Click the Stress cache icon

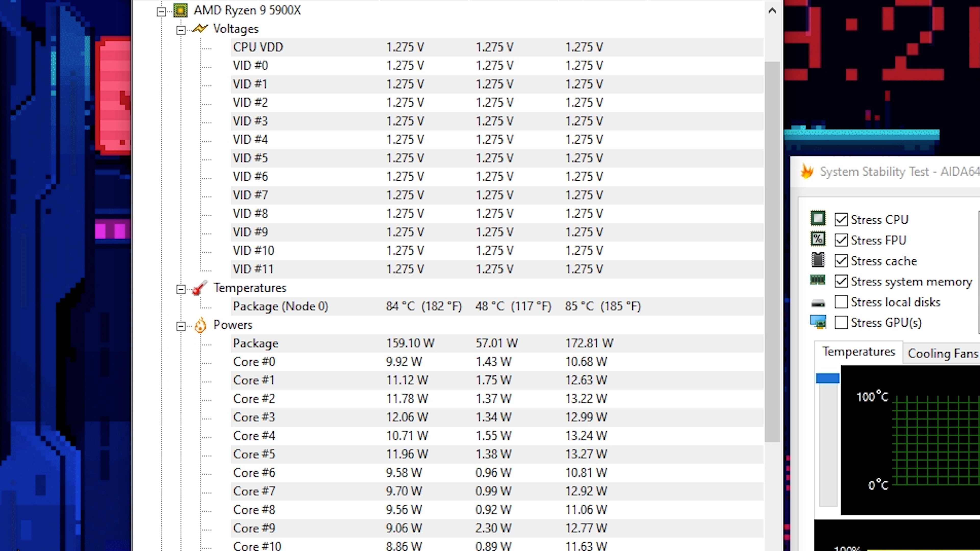pos(818,261)
